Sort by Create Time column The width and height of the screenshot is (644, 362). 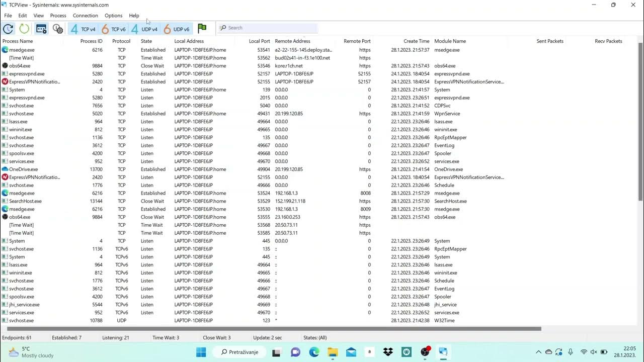point(417,41)
